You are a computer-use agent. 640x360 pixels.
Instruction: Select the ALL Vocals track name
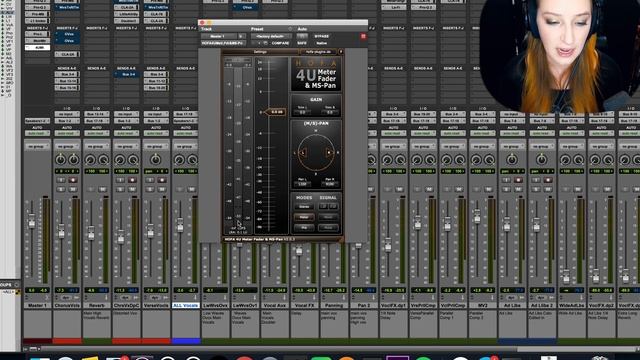186,305
